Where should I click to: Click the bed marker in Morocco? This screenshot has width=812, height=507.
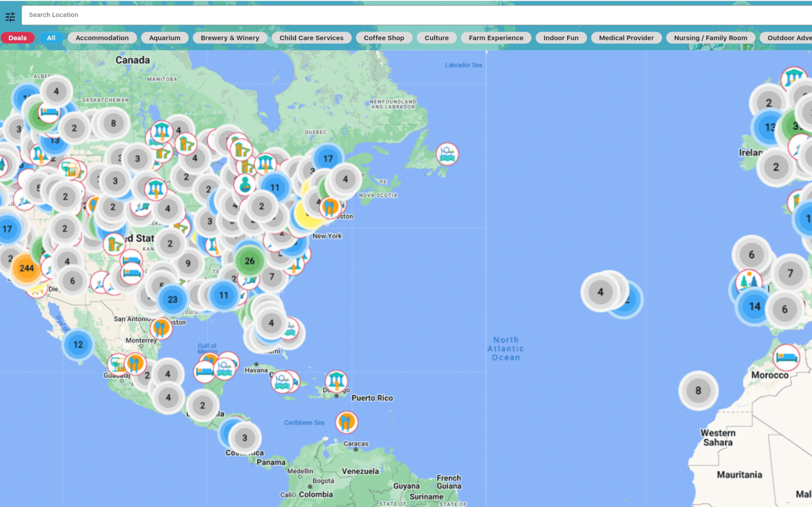(x=786, y=357)
